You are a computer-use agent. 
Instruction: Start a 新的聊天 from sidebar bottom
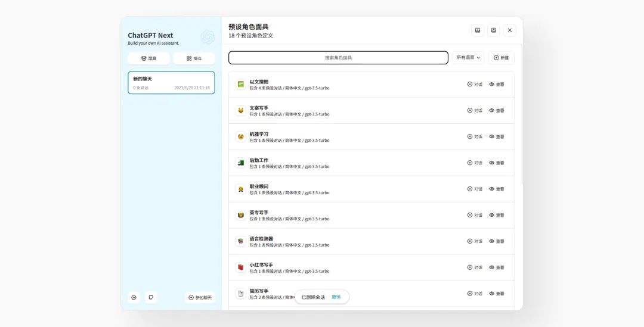click(200, 297)
